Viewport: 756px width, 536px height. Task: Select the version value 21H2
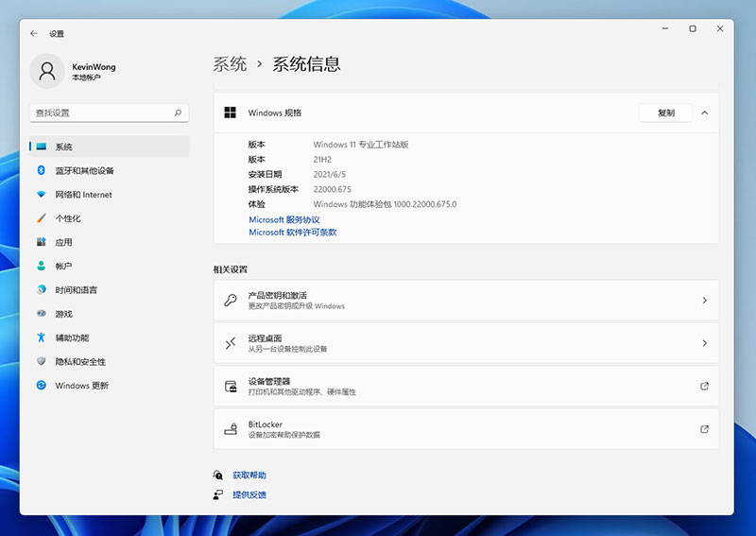click(x=322, y=159)
